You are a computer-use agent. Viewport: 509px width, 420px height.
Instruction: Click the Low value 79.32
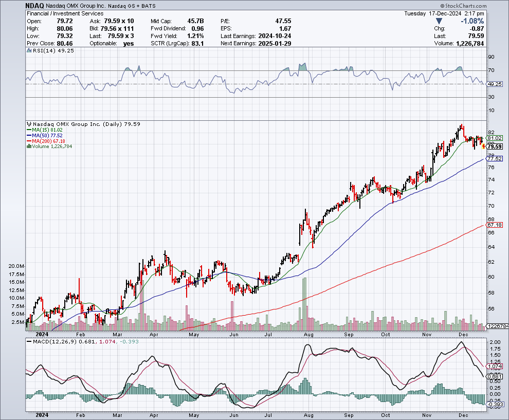[65, 36]
